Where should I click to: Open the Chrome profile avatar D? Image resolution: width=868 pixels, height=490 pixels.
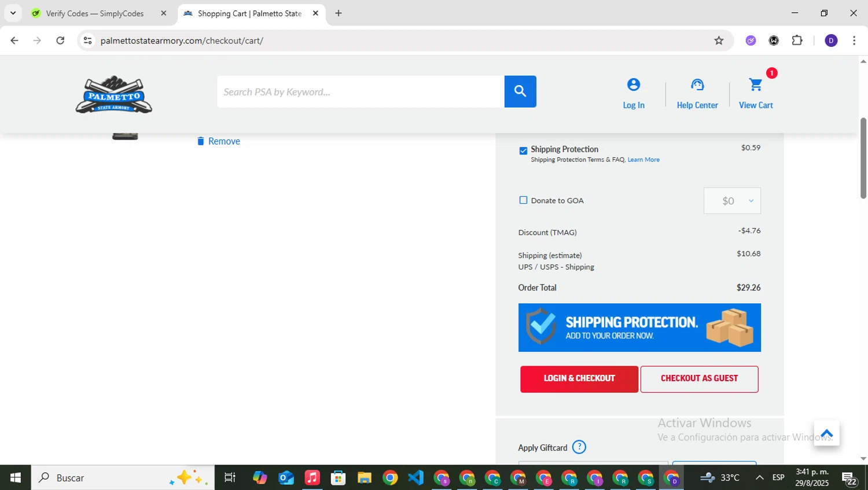tap(831, 40)
